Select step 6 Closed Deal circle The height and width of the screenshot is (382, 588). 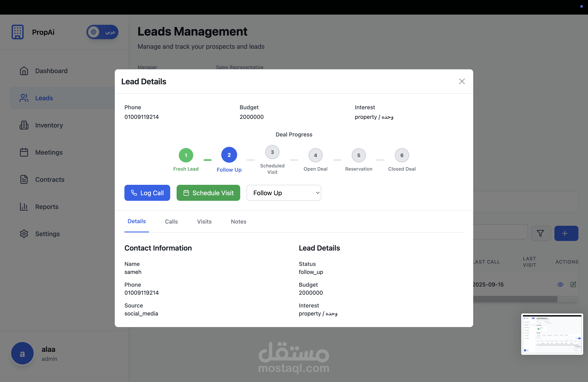coord(402,155)
